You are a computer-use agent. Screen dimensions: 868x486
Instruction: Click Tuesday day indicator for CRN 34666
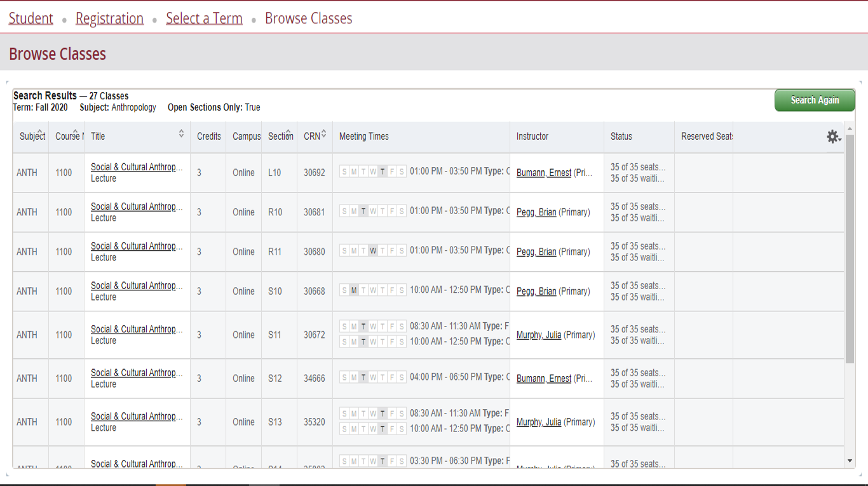coord(363,377)
